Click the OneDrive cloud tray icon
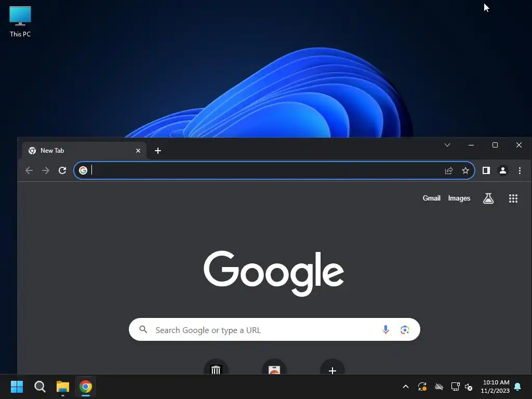532x399 pixels. coord(439,387)
